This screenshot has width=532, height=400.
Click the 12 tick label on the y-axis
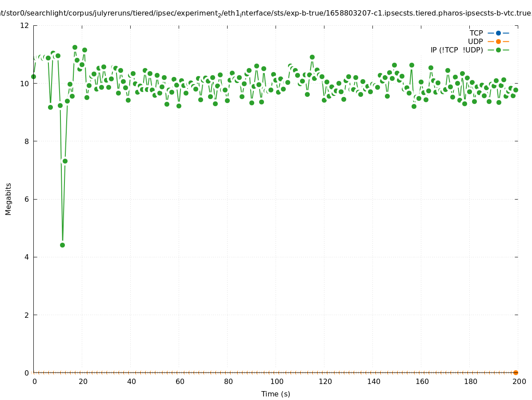(25, 25)
